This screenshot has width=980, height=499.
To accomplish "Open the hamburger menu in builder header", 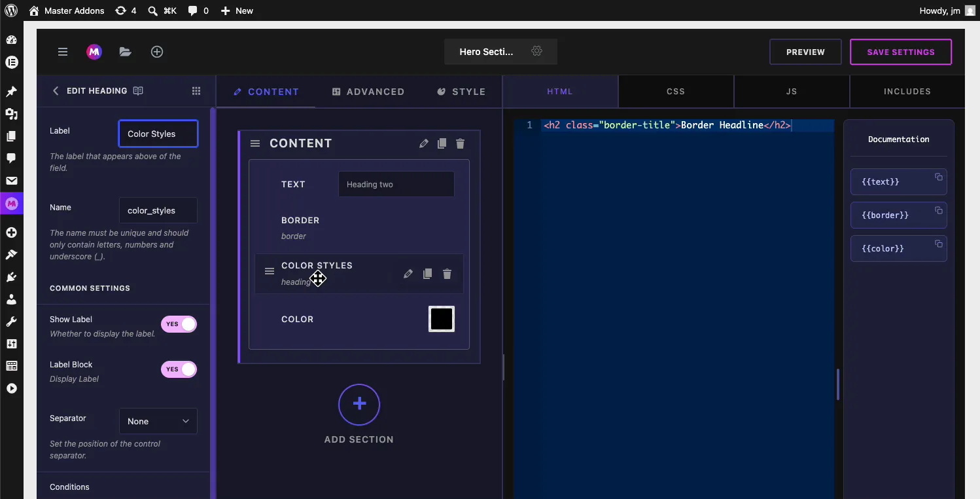I will coord(63,52).
